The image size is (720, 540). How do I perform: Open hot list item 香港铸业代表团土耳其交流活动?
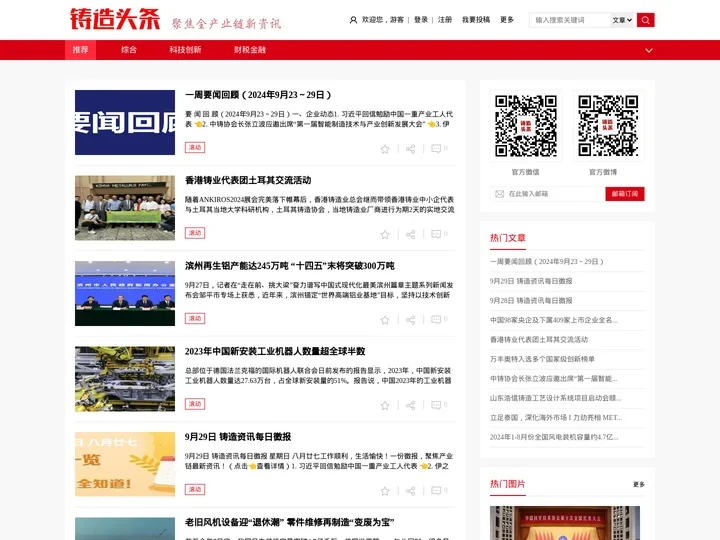(x=539, y=339)
